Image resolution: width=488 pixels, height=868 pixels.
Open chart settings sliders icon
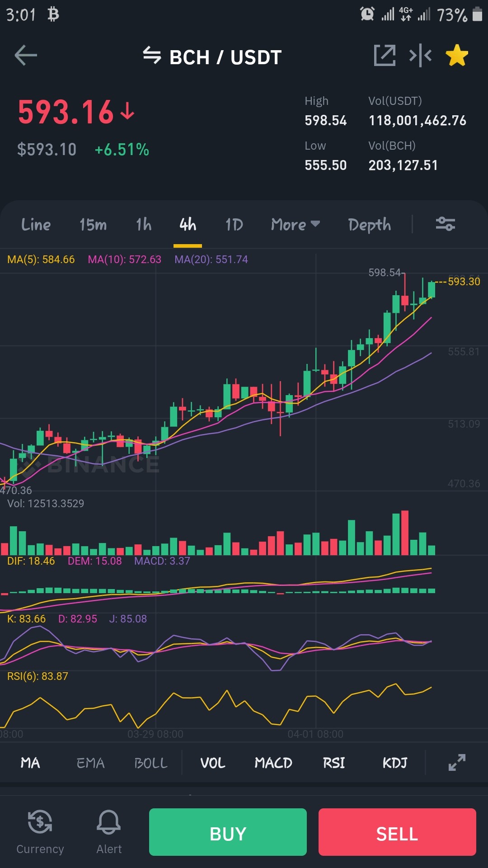[445, 224]
